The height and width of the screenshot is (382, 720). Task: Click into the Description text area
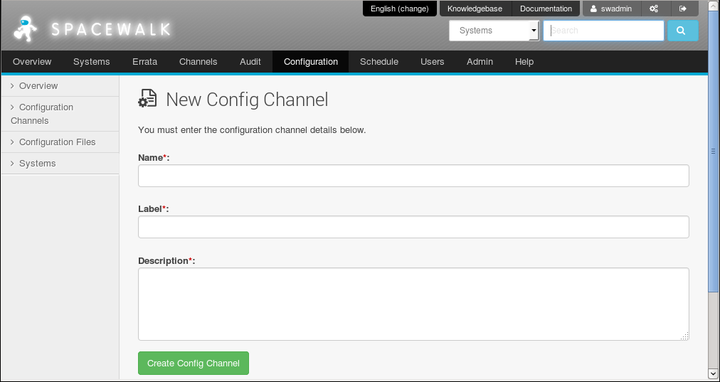point(413,304)
